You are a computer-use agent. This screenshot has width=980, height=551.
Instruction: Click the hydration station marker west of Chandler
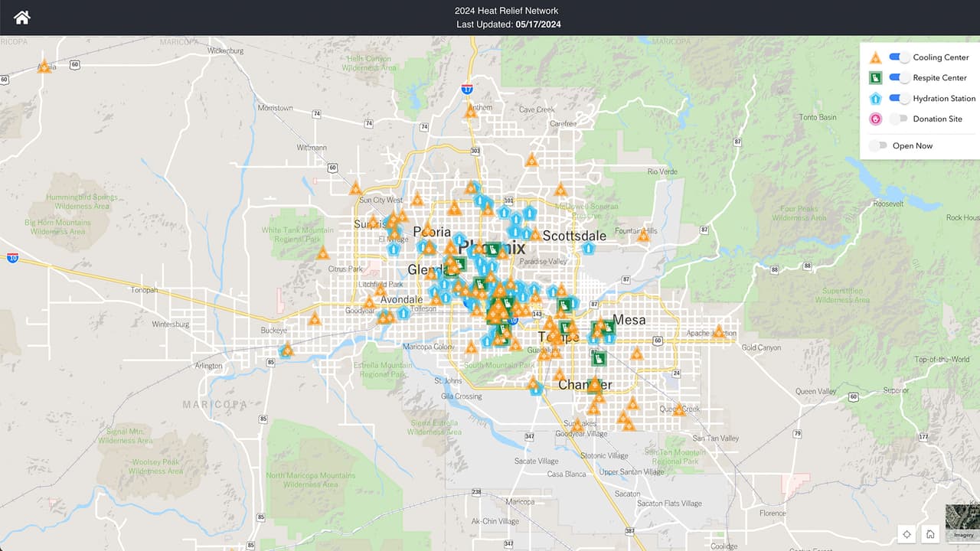point(537,389)
